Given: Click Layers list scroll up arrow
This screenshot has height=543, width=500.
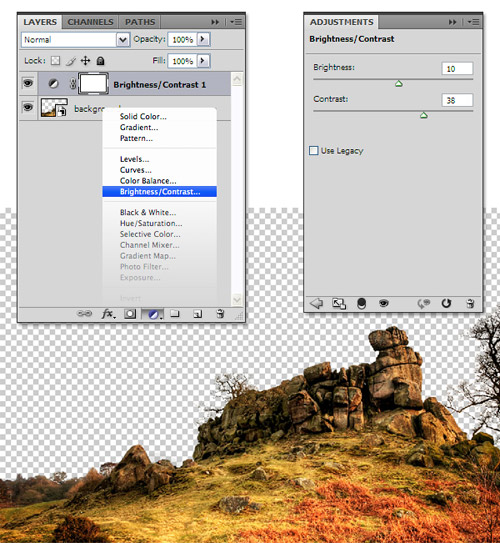Looking at the screenshot, I should click(x=237, y=79).
